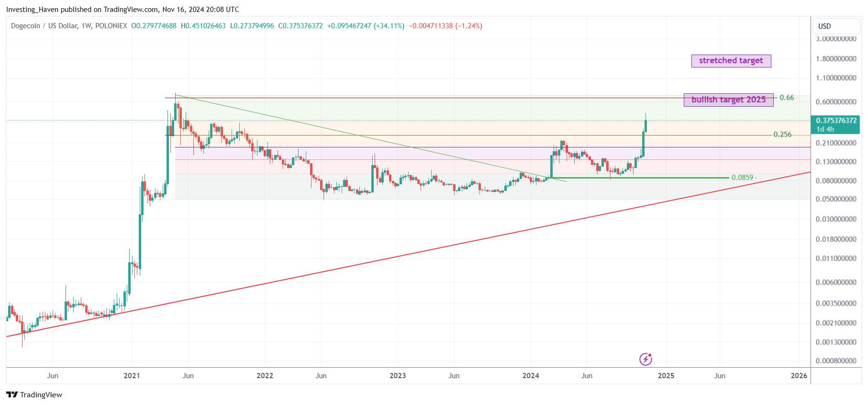Click the 0.210000000 price axis label
Image resolution: width=868 pixels, height=405 pixels.
(836, 143)
